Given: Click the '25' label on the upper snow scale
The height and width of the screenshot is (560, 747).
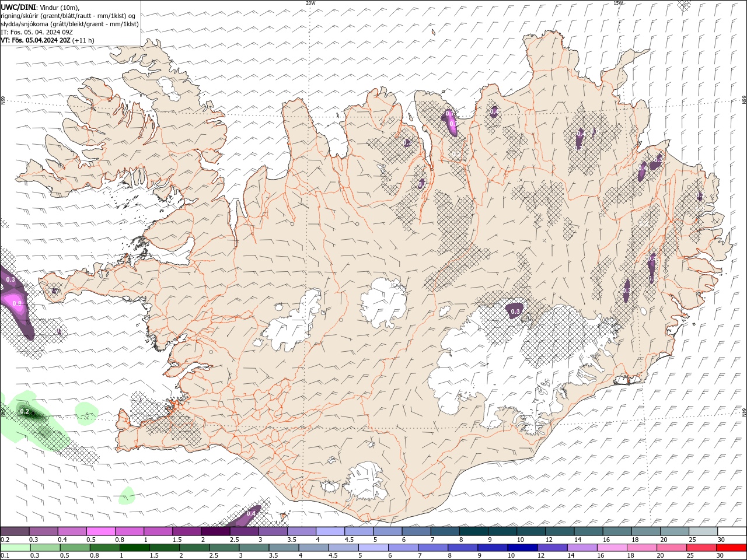Looking at the screenshot, I should tap(692, 540).
